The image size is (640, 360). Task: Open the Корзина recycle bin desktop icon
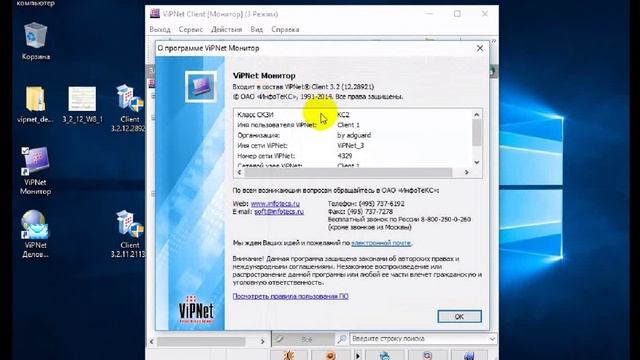36,42
